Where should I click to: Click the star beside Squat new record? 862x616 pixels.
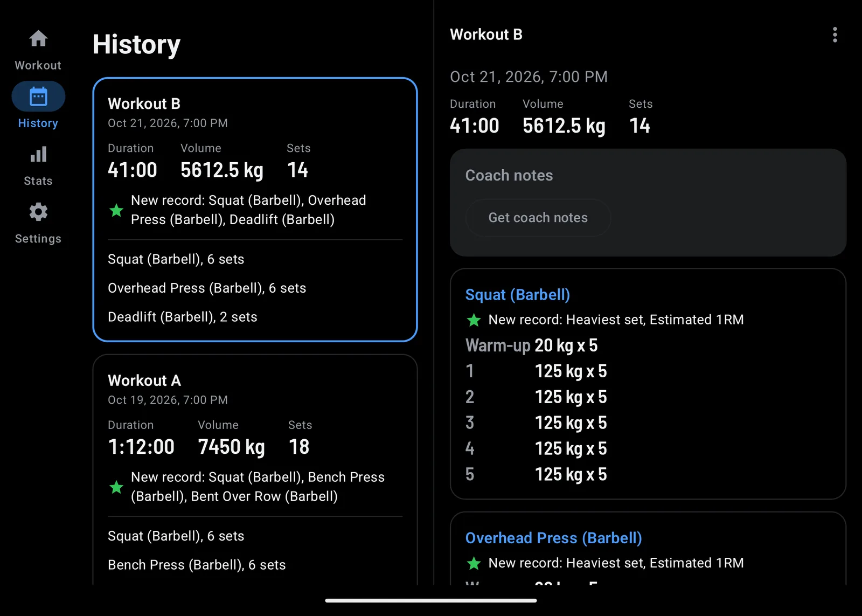[x=474, y=320]
